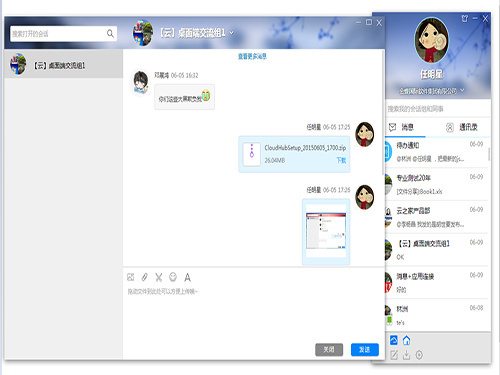Click the zip file icon in the message

pyautogui.click(x=252, y=154)
